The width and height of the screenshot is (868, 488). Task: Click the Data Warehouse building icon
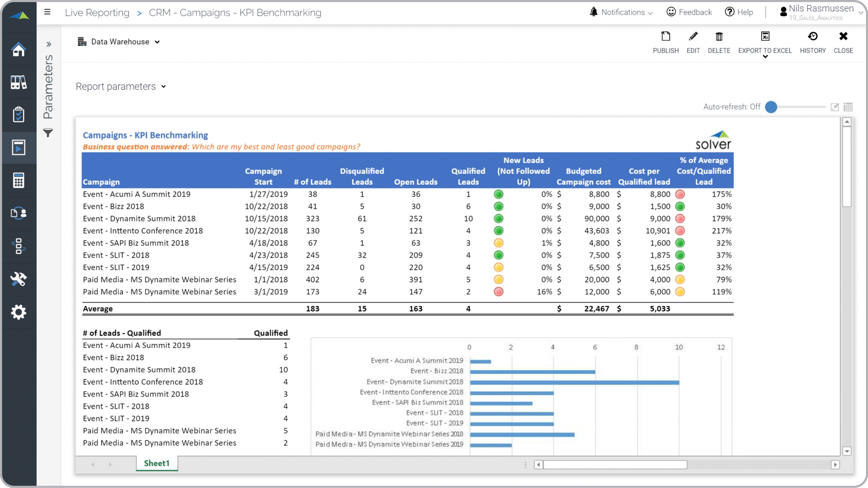point(82,41)
